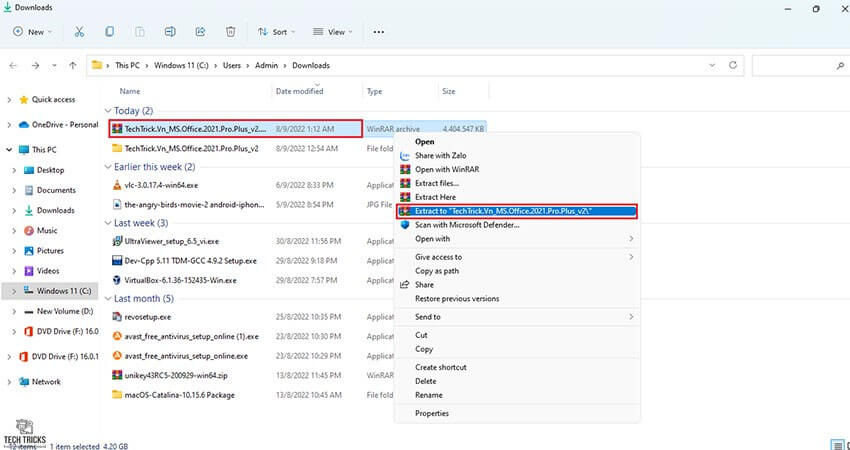This screenshot has width=850, height=450.
Task: Open the See more ellipsis menu
Action: 378,32
